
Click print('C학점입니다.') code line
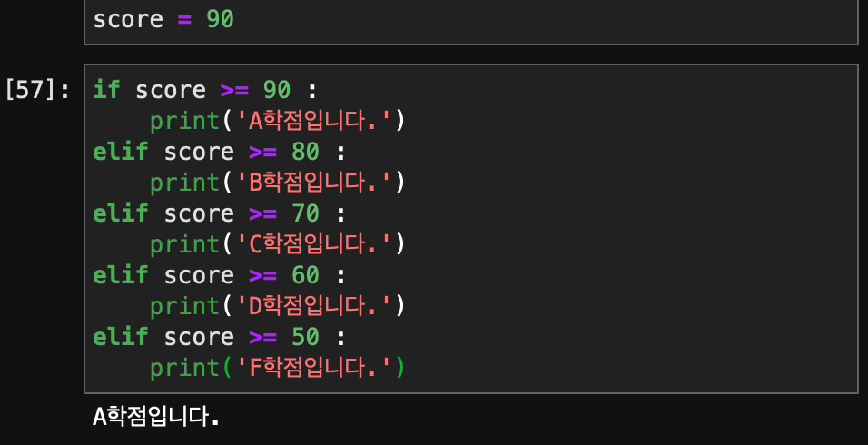(278, 244)
